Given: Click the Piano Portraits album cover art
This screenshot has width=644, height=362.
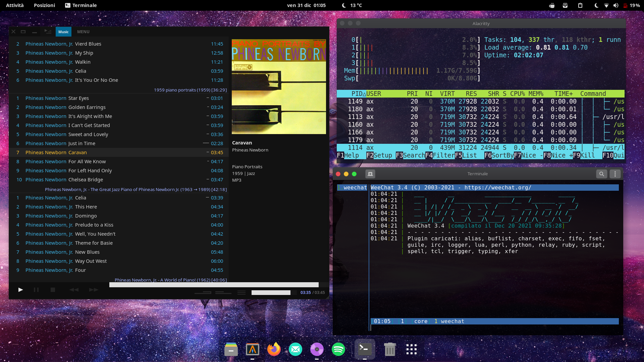Looking at the screenshot, I should (x=279, y=87).
